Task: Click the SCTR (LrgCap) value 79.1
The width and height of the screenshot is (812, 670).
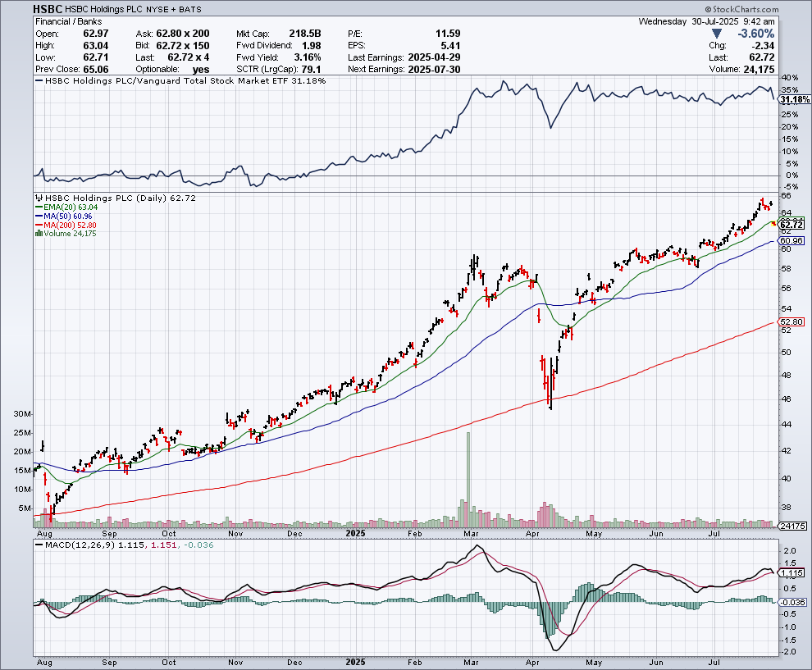Action: coord(311,70)
